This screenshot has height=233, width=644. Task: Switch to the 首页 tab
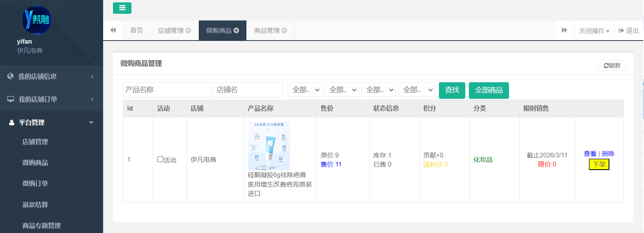click(137, 30)
